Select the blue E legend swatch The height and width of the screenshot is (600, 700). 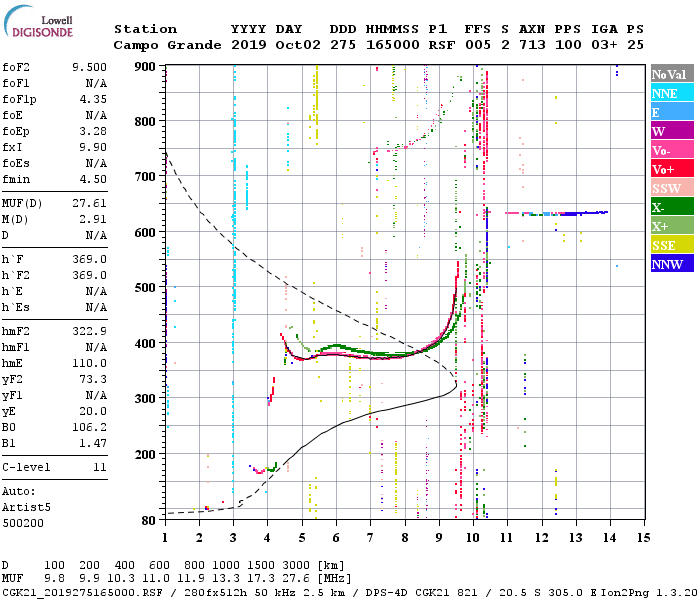click(x=672, y=112)
